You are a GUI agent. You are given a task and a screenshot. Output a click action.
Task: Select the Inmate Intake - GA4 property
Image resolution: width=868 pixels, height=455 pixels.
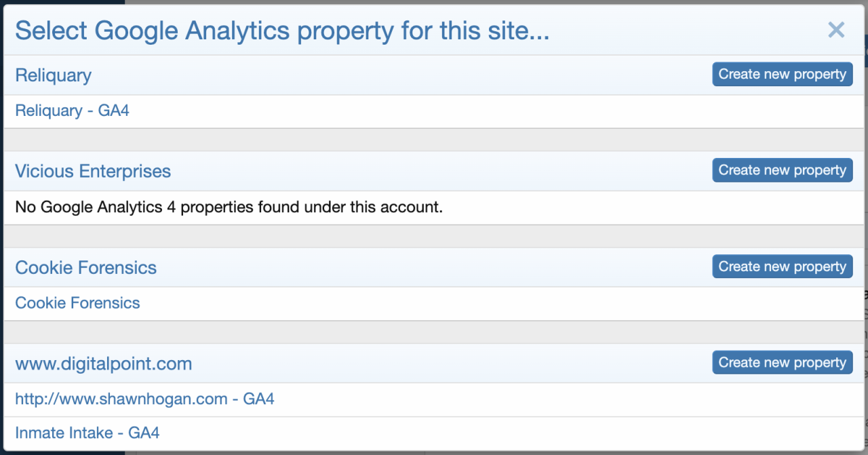(87, 433)
